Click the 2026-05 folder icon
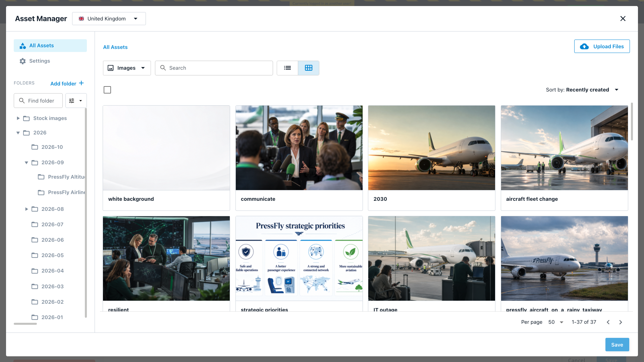This screenshot has height=362, width=644. click(35, 255)
